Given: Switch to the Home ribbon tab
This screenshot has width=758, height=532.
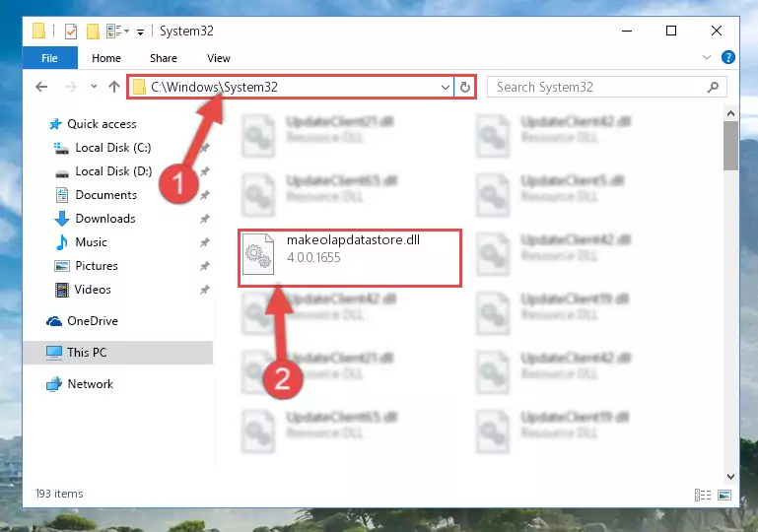Looking at the screenshot, I should pyautogui.click(x=106, y=58).
